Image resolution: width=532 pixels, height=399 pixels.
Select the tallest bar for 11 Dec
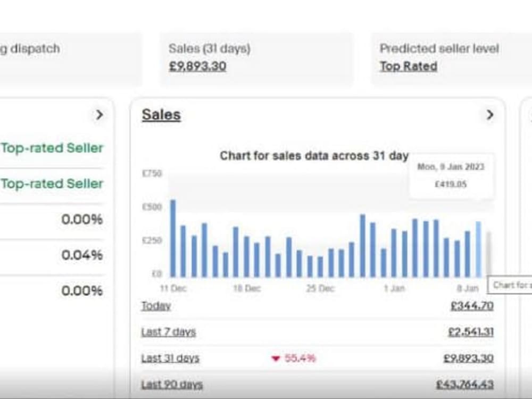[173, 238]
